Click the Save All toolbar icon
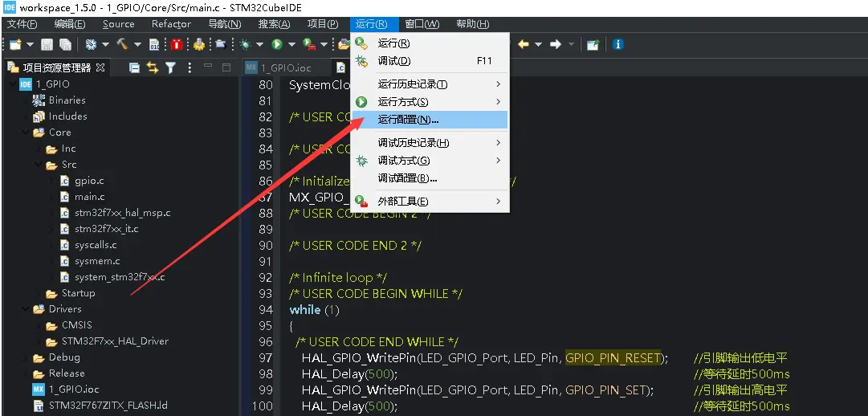868x416 pixels. pos(65,44)
